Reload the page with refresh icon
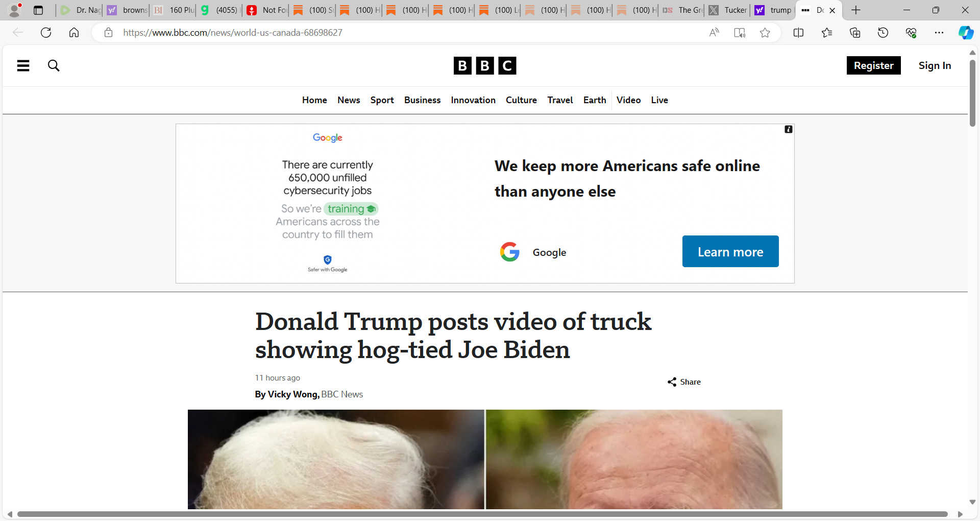Viewport: 980px width, 521px height. [x=46, y=33]
